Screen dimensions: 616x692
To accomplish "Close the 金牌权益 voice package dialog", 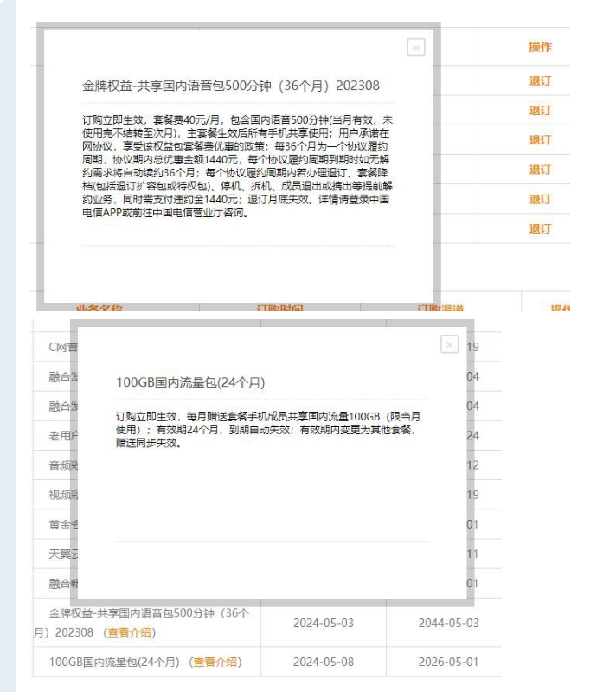I will point(415,48).
